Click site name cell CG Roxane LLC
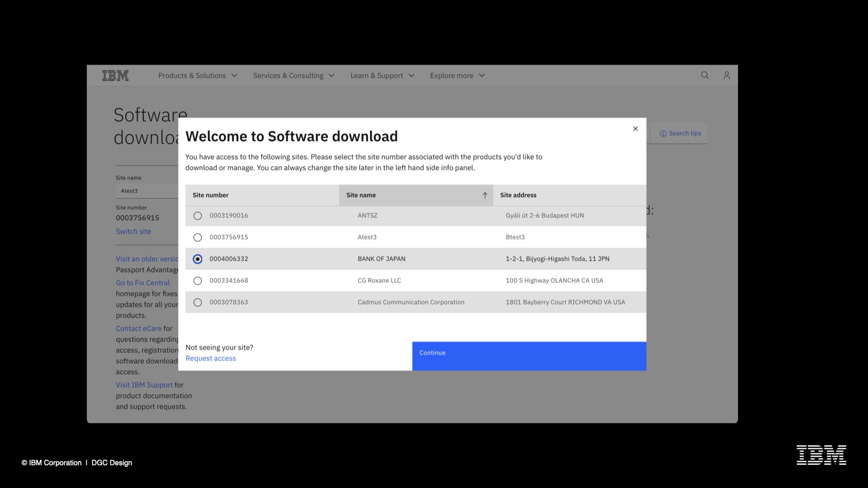The image size is (868, 488). (x=379, y=281)
